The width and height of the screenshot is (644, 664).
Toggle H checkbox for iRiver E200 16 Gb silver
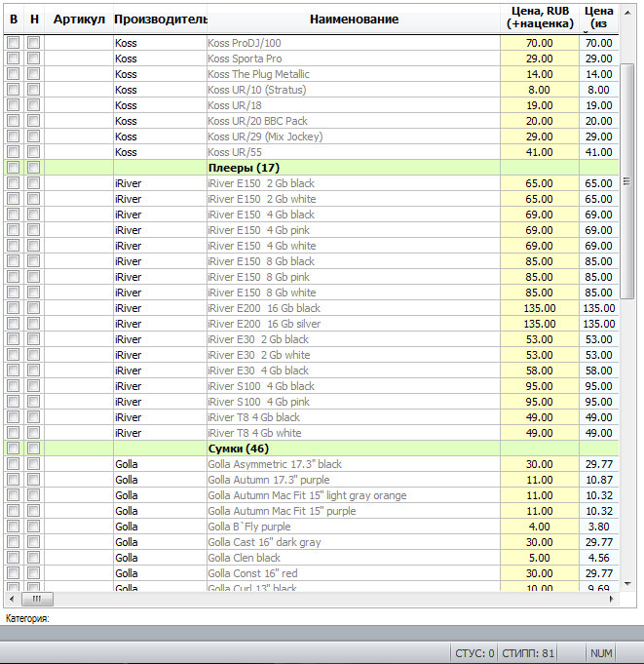[33, 324]
